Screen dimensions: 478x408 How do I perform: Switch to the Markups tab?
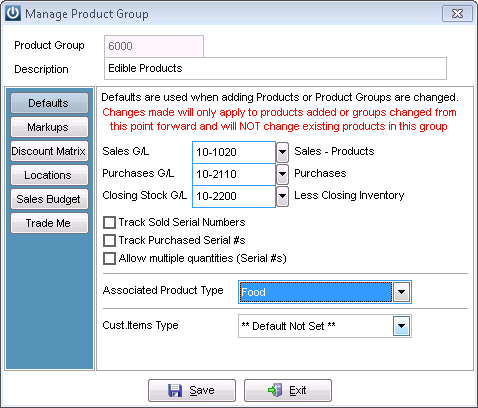49,127
